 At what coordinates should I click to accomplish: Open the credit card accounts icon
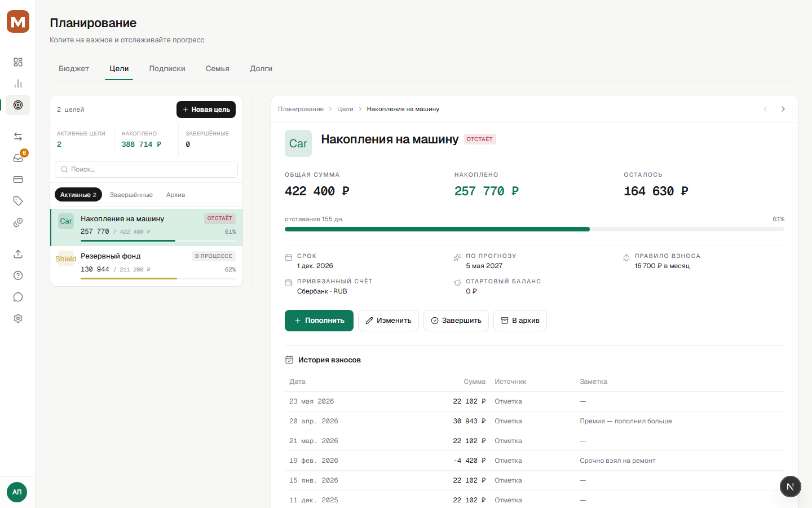[x=18, y=179]
